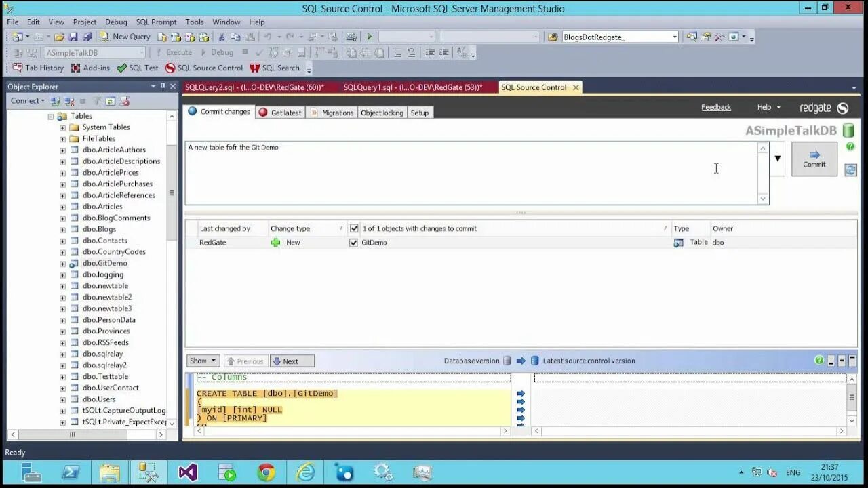Open the commit message history dropdown
The height and width of the screenshot is (488, 868).
(777, 158)
